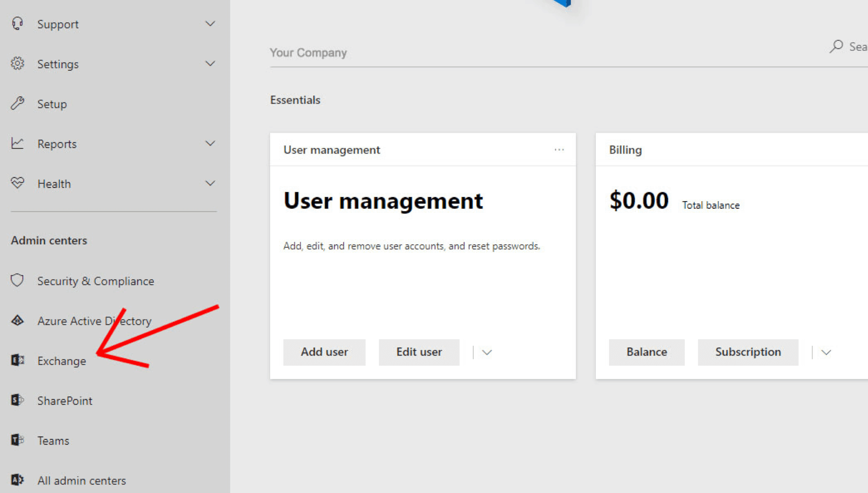Click the large User management heading
Image resolution: width=868 pixels, height=493 pixels.
[383, 201]
